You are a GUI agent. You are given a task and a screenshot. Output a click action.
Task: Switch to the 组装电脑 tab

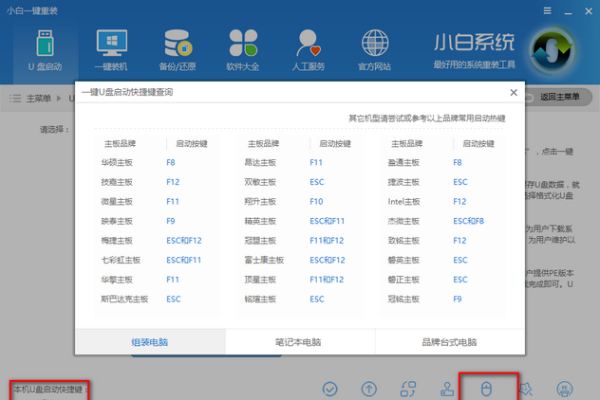pos(150,341)
